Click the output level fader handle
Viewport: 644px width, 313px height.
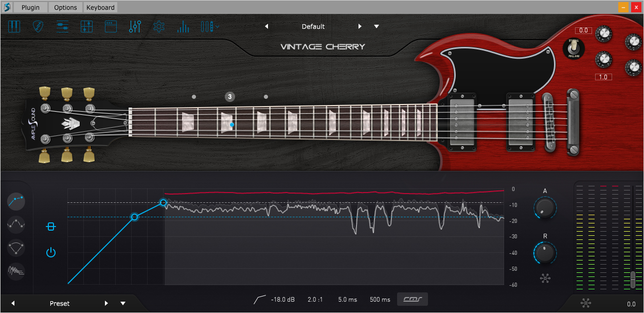[633, 280]
